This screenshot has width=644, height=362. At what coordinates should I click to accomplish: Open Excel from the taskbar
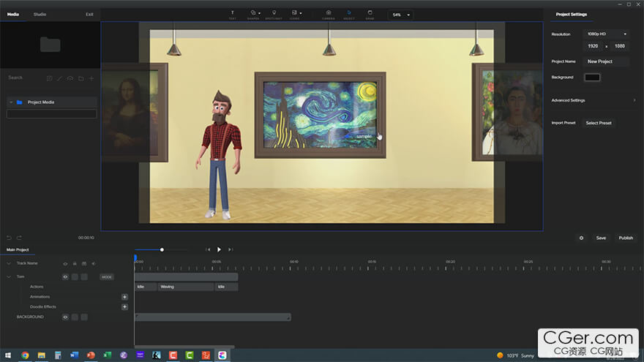(x=107, y=355)
